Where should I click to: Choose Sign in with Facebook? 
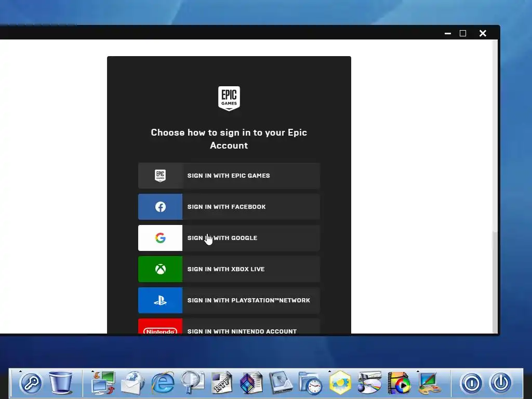[x=229, y=207]
